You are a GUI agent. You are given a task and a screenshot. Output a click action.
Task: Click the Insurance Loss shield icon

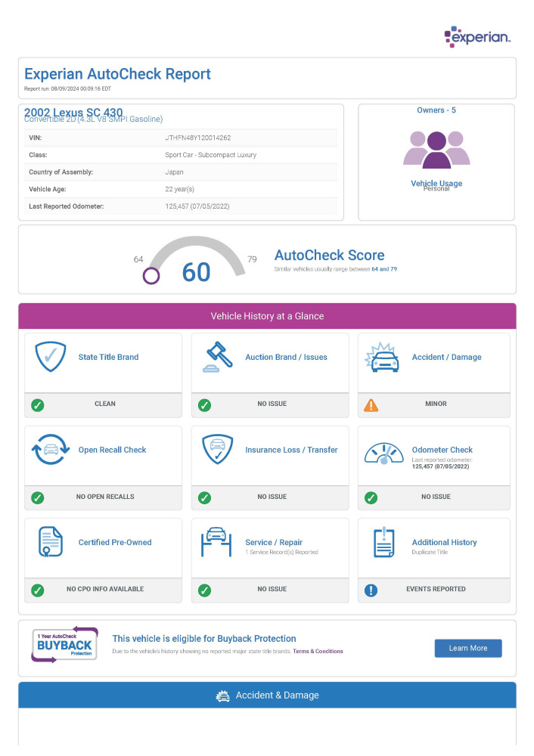(x=217, y=451)
